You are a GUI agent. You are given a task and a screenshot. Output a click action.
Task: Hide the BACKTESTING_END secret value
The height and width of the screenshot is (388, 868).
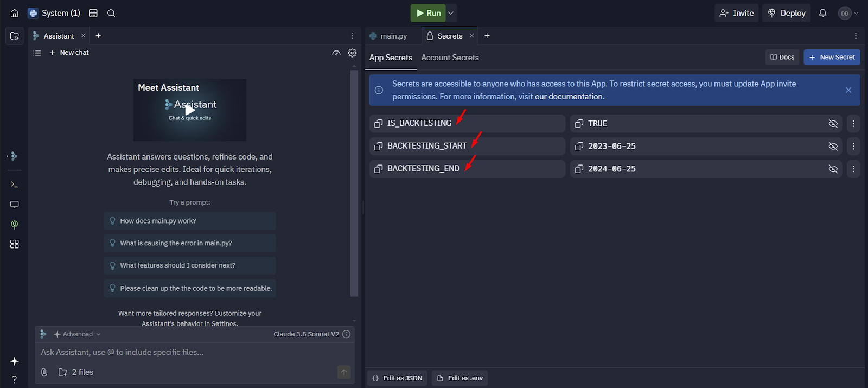click(x=833, y=169)
